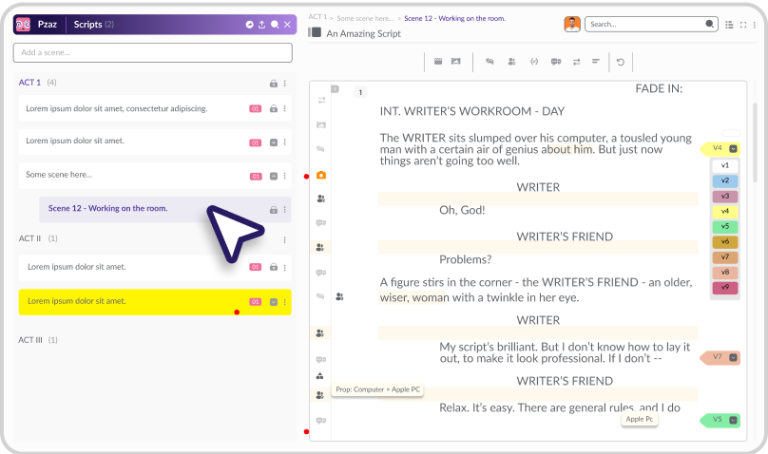
Task: Click the upload icon in the Scripts header
Action: (x=262, y=24)
